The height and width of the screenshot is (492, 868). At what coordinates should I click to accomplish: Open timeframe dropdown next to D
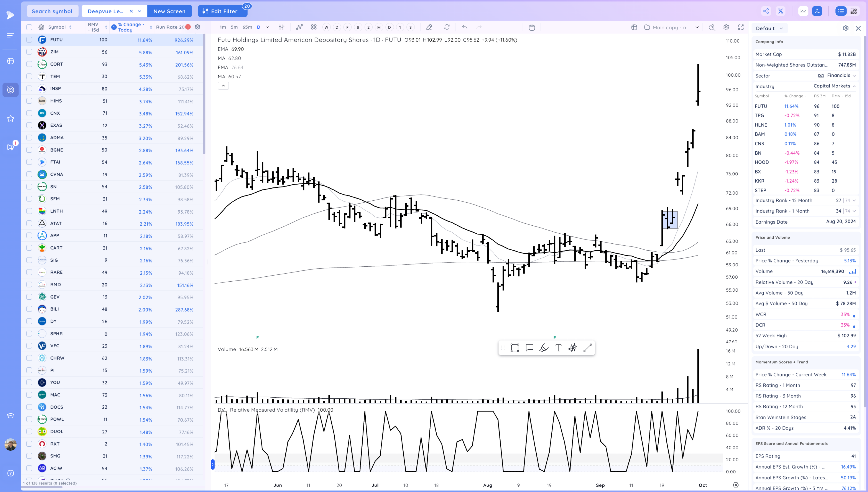click(x=267, y=27)
